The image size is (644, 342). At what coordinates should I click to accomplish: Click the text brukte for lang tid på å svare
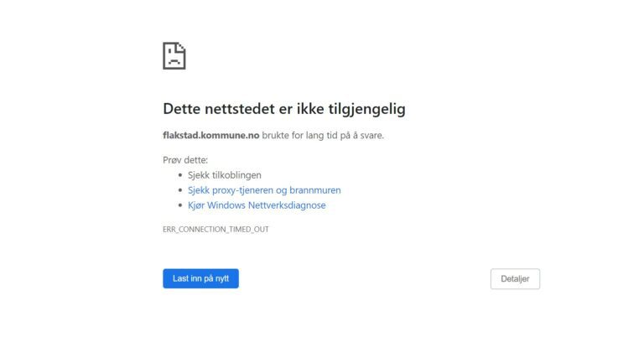click(323, 135)
